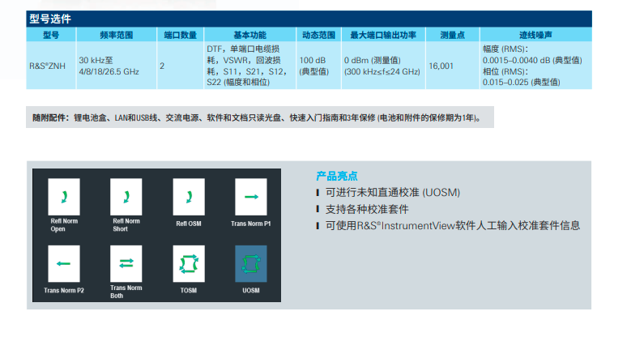Click the Trans Norm P1 arrow icon
644x337 pixels.
click(x=250, y=197)
